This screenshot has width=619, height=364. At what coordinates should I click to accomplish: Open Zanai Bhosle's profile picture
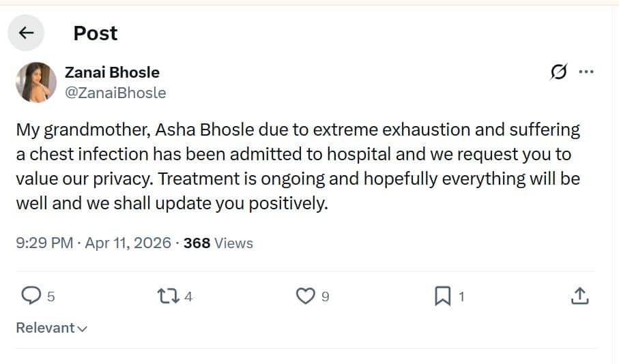click(x=35, y=82)
